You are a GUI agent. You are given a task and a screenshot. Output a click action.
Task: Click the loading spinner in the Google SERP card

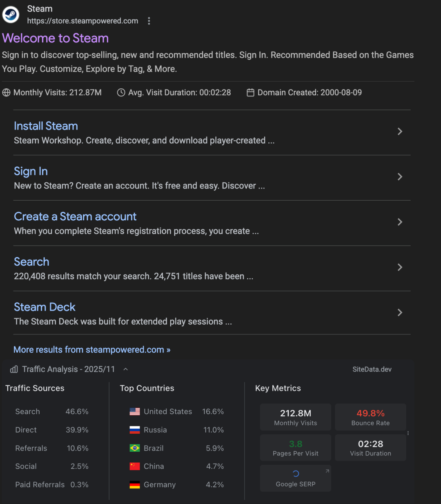point(296,474)
